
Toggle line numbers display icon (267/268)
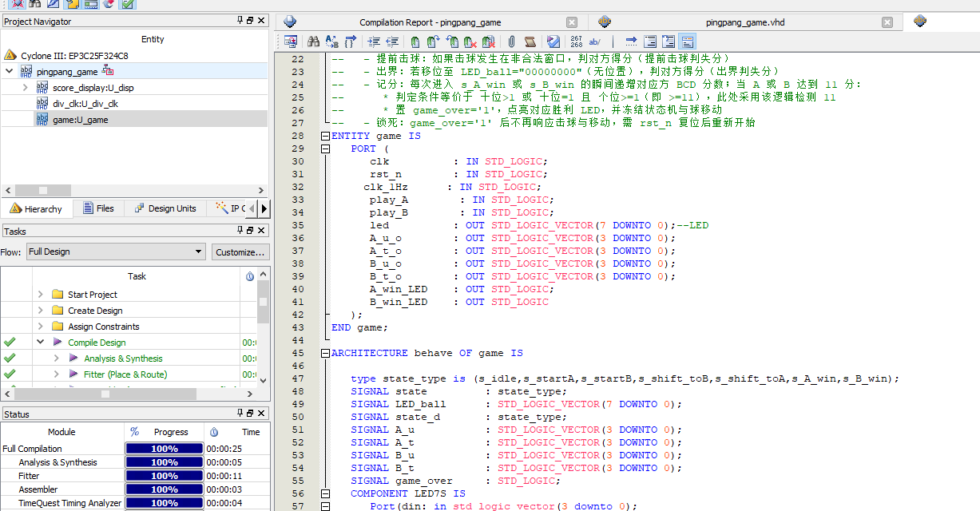tap(576, 42)
